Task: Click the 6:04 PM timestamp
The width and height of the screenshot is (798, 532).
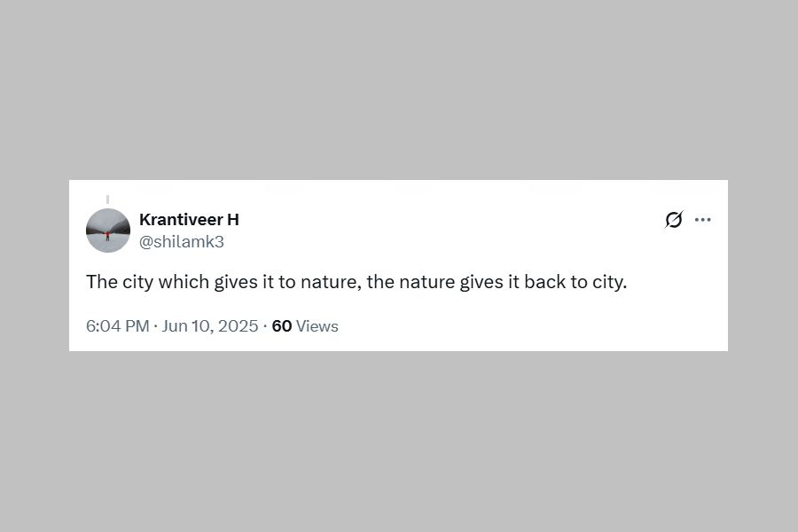Action: [117, 326]
